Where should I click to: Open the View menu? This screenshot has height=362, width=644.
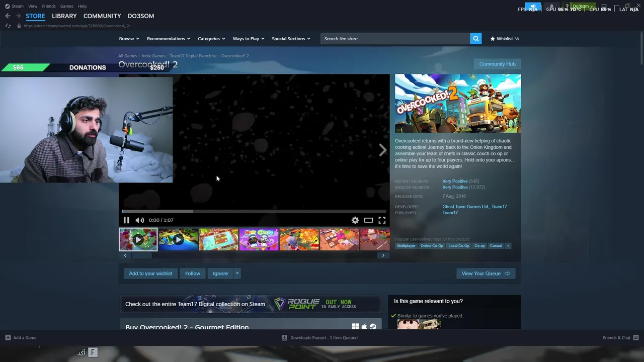[33, 6]
